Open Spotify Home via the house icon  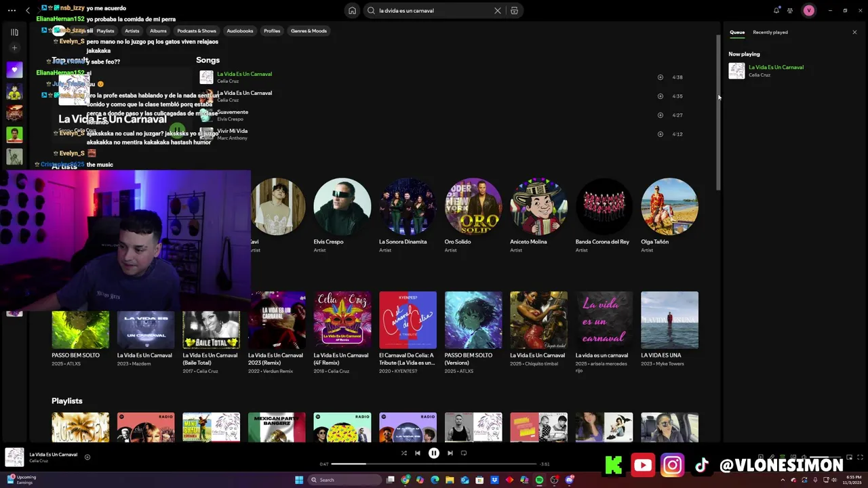pos(352,11)
